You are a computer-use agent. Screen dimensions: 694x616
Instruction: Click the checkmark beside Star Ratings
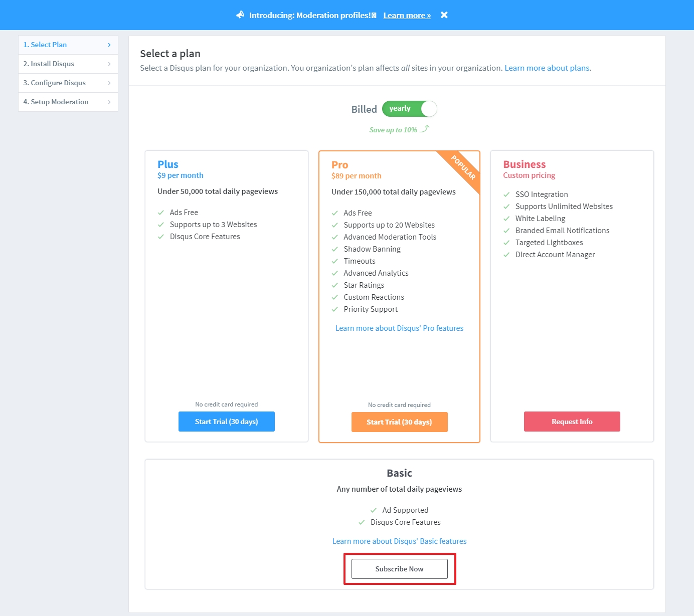pyautogui.click(x=335, y=285)
